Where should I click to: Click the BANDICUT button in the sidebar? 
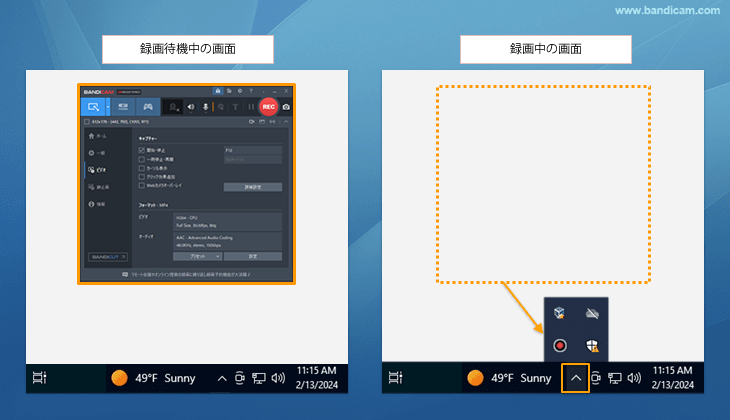tap(108, 256)
